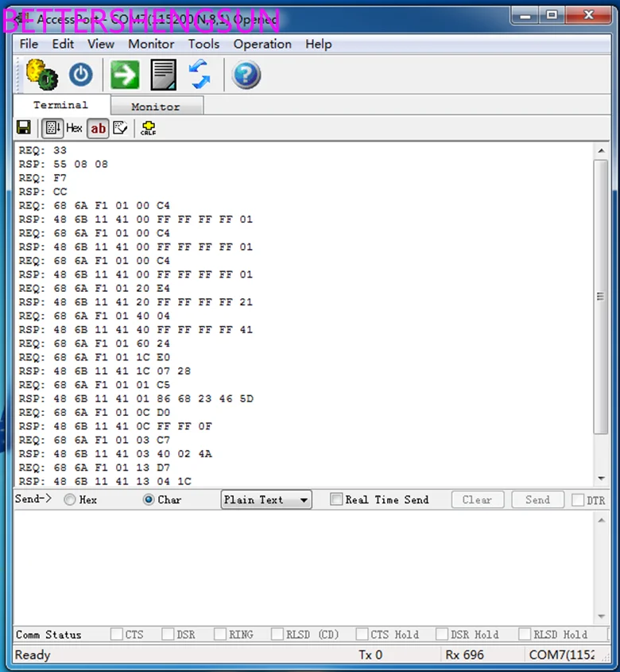Click the green arrow transfer file icon
The width and height of the screenshot is (620, 672).
pos(125,75)
